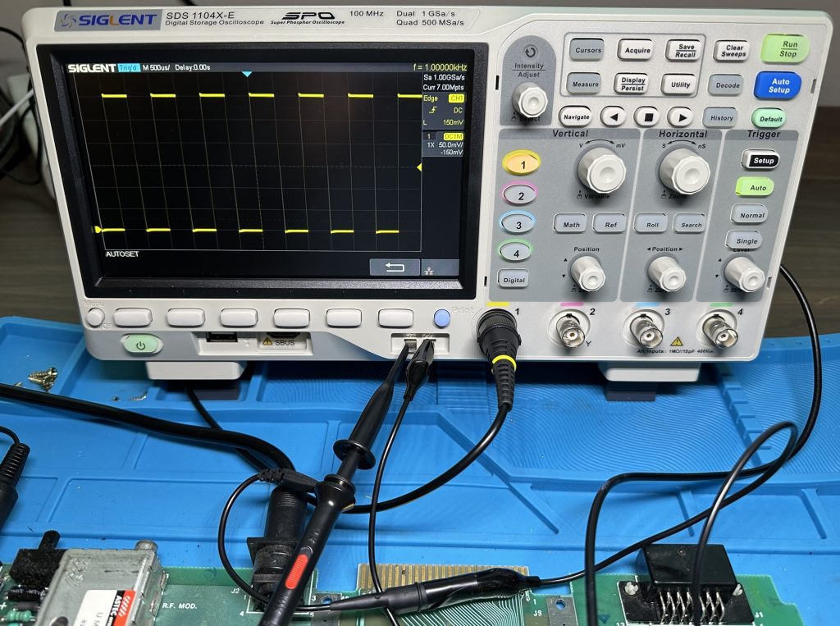Click the Horizontal S/nS timebase knob
Image resolution: width=840 pixels, height=626 pixels.
click(x=684, y=171)
